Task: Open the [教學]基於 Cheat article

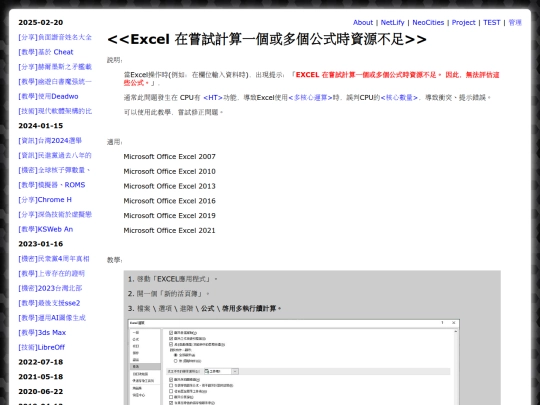Action: click(46, 52)
